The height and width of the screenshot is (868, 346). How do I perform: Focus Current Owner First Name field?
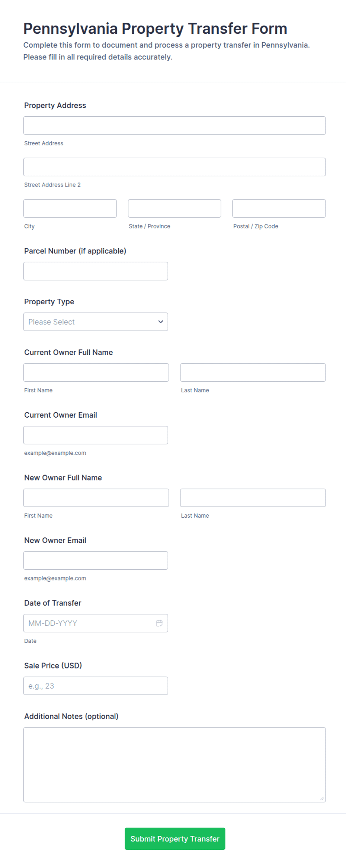pyautogui.click(x=96, y=372)
